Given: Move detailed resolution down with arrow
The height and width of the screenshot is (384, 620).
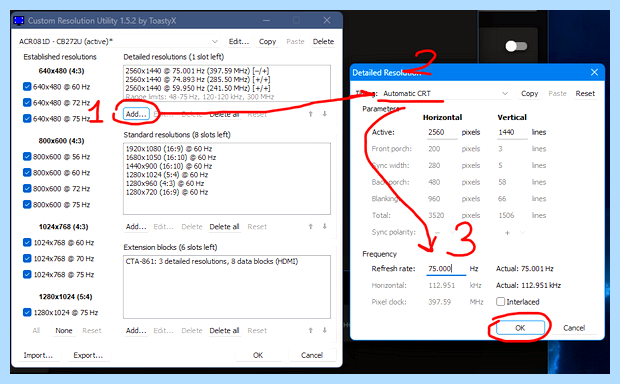Looking at the screenshot, I should pos(325,114).
